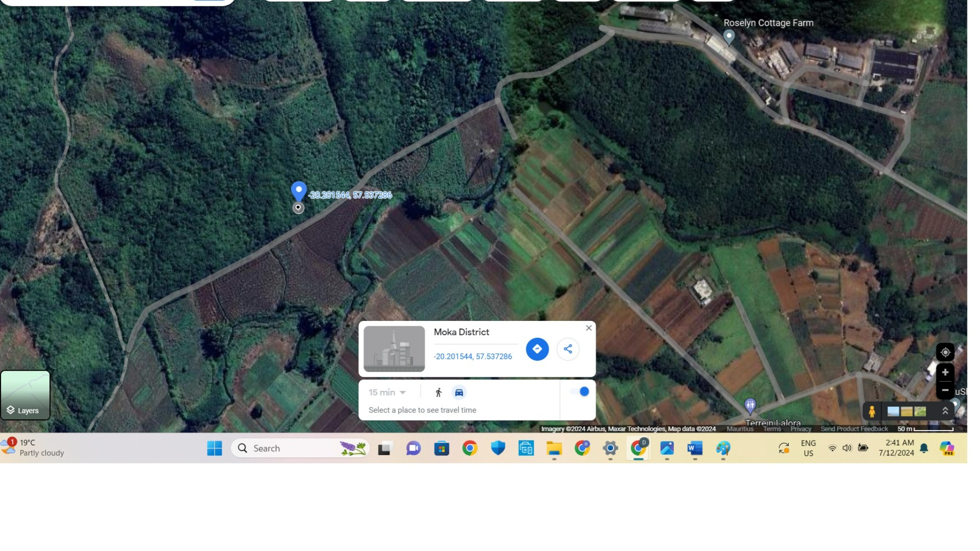Open the Layers map type switcher
Viewport: 980px width, 551px height.
(x=25, y=395)
